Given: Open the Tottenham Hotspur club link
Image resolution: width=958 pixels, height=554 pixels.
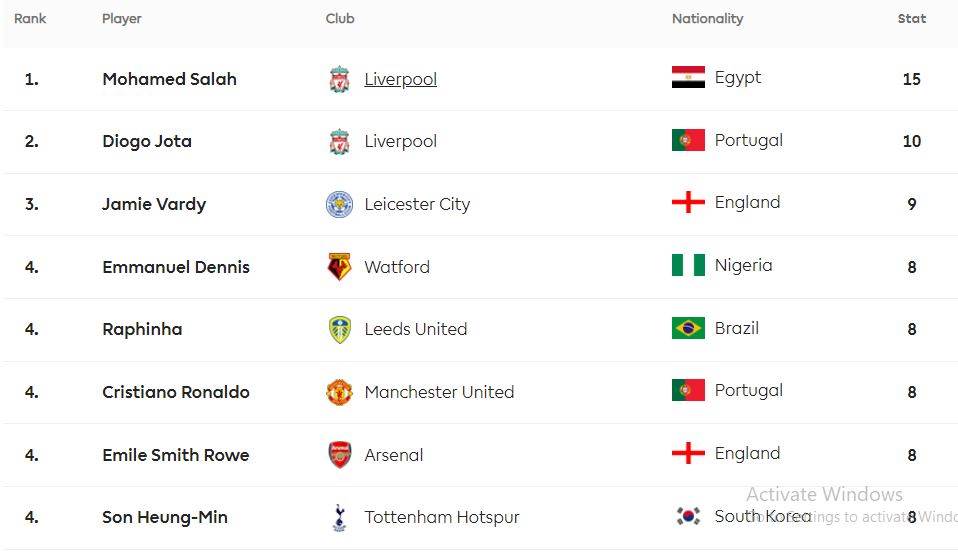Looking at the screenshot, I should tap(442, 517).
